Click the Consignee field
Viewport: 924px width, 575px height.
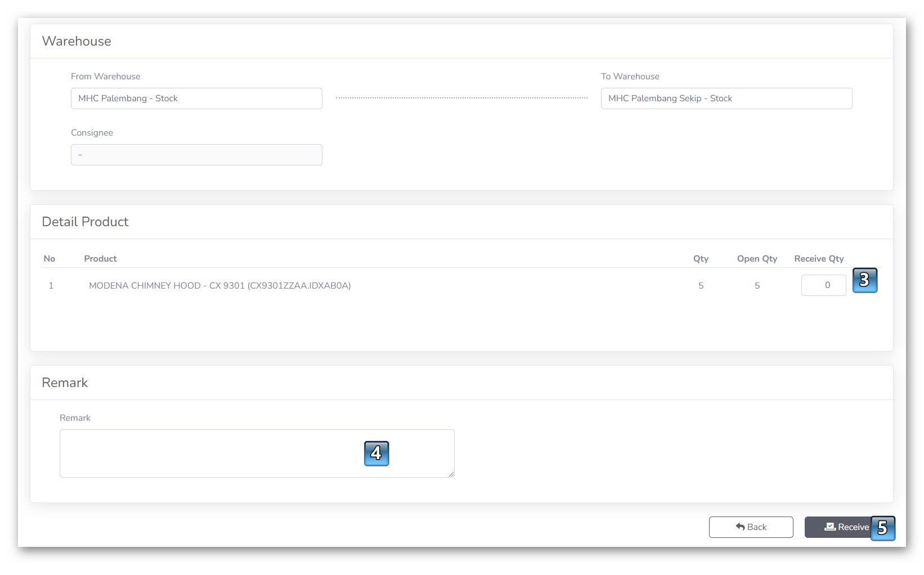pos(196,155)
